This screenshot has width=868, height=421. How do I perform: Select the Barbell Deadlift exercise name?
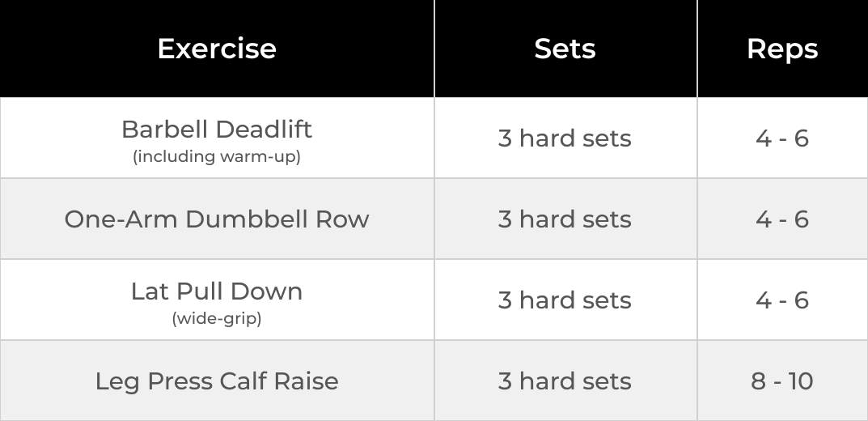click(217, 130)
